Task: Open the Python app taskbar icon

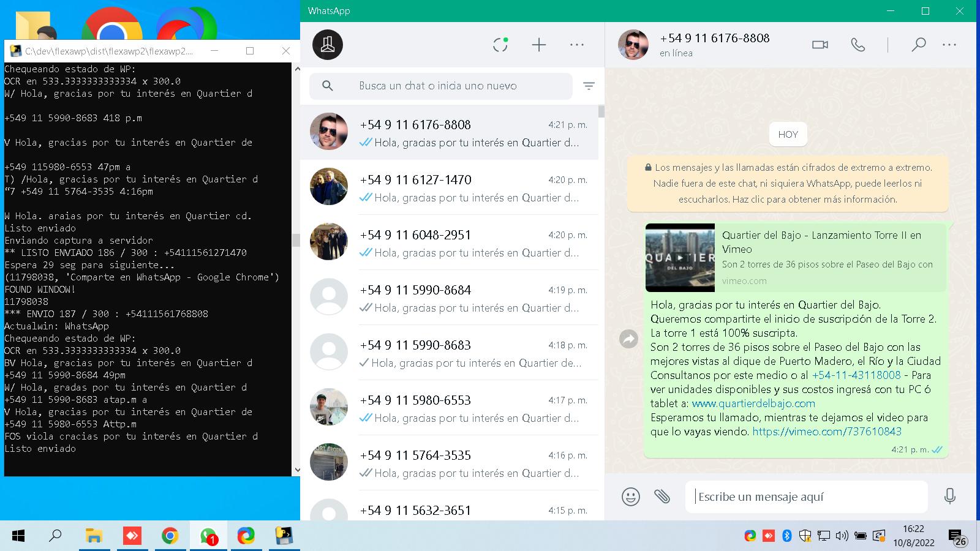Action: point(284,536)
